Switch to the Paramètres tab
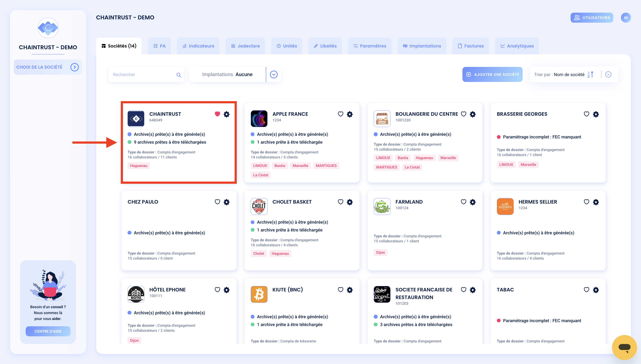641x364 pixels. tap(370, 46)
